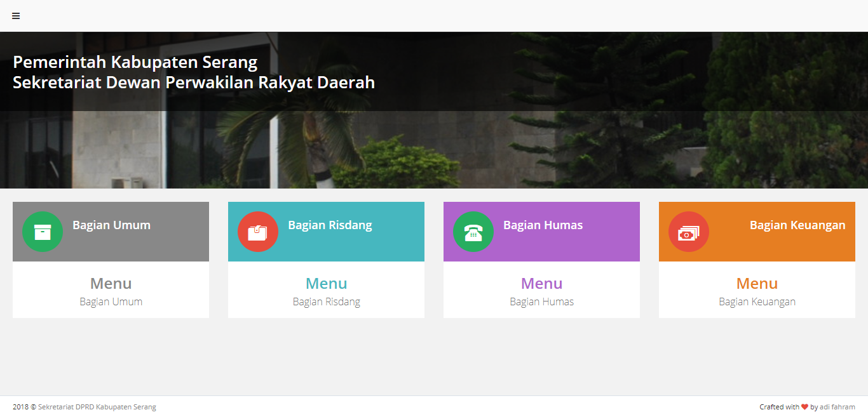Click the Bagian Keuangan subtitle under Menu
The height and width of the screenshot is (417, 868).
pos(757,302)
